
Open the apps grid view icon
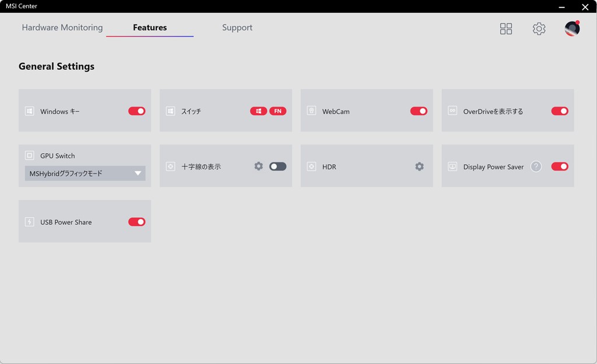pyautogui.click(x=506, y=29)
